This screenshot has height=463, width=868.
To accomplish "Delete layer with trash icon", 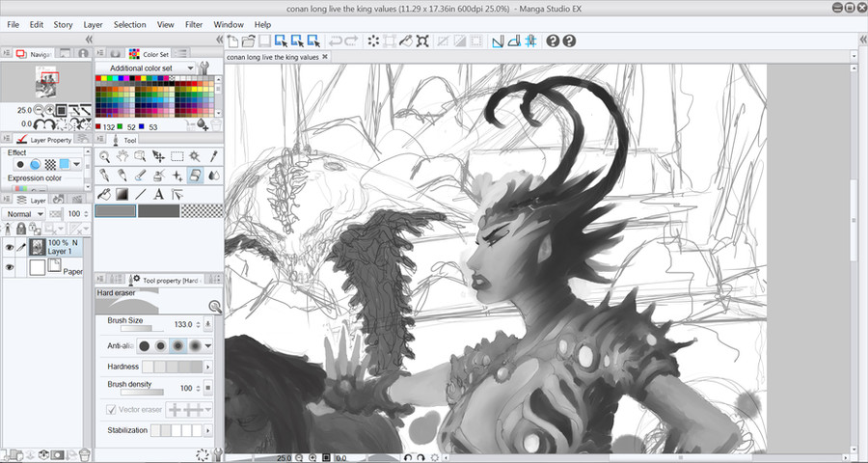I will click(84, 454).
